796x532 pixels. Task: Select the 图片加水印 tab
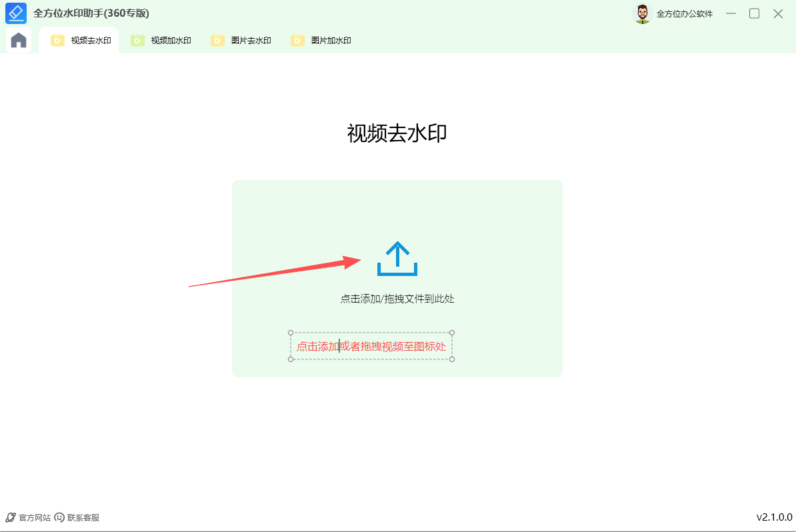coord(329,40)
